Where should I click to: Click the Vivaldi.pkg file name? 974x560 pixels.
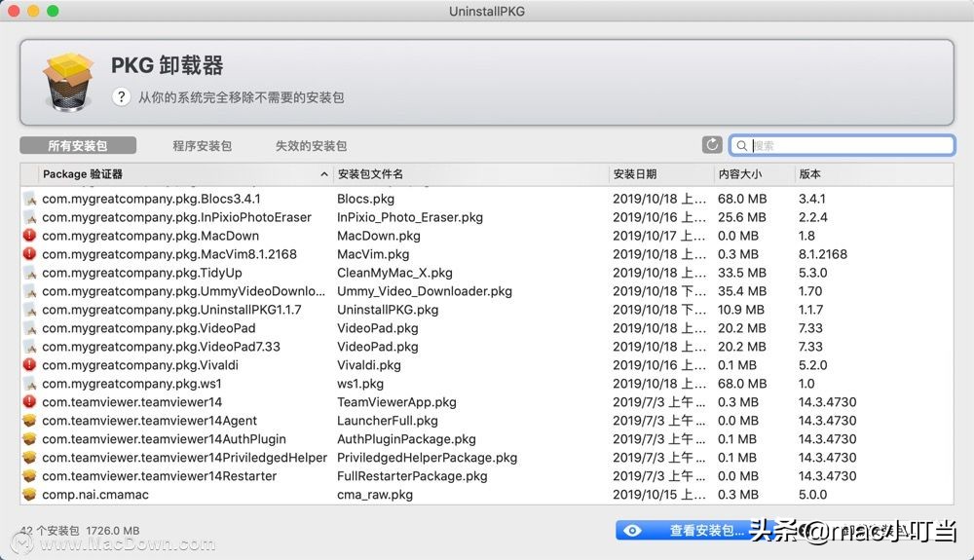point(369,365)
